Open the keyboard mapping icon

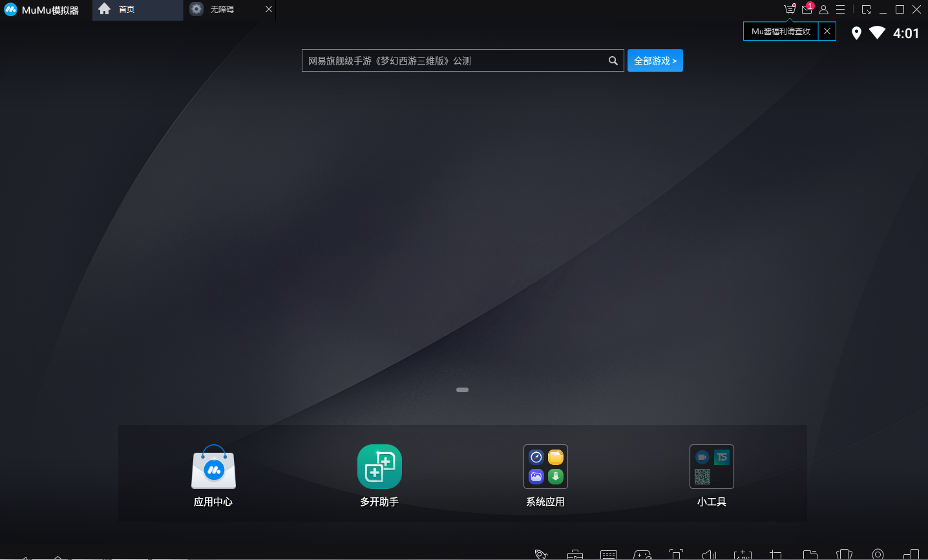pyautogui.click(x=609, y=554)
